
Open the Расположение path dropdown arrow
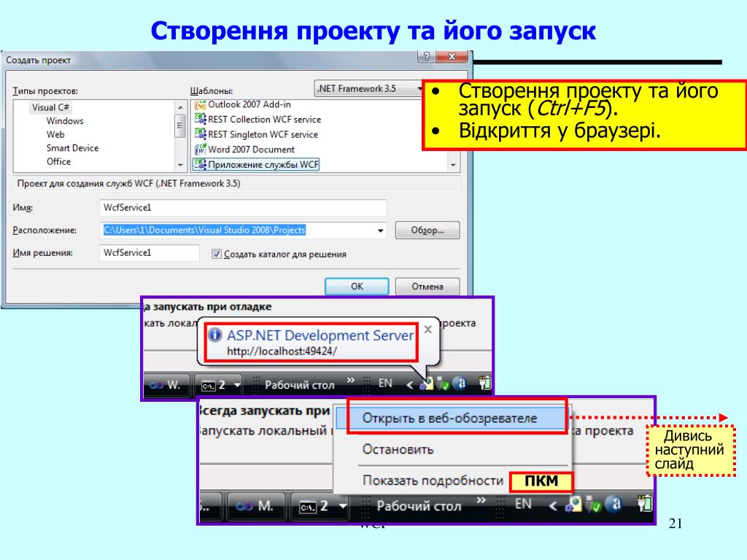[380, 230]
